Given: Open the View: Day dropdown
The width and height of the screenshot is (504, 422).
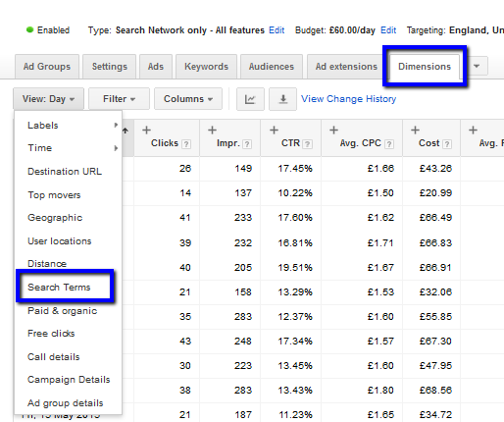Looking at the screenshot, I should (48, 99).
